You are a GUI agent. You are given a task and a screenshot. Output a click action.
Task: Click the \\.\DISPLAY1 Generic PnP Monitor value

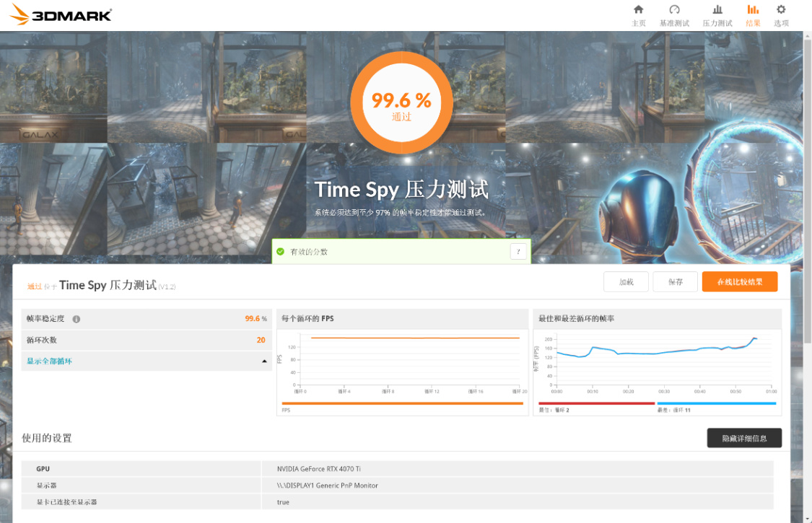(327, 485)
